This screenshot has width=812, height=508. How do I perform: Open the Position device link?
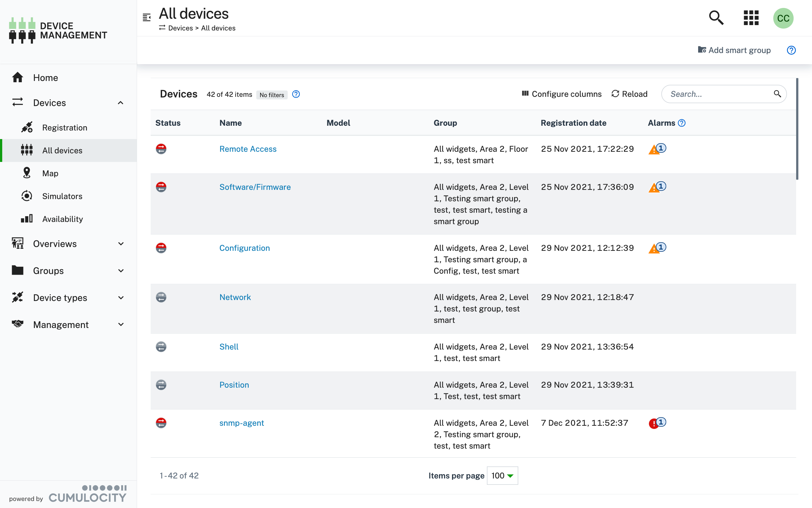click(234, 385)
